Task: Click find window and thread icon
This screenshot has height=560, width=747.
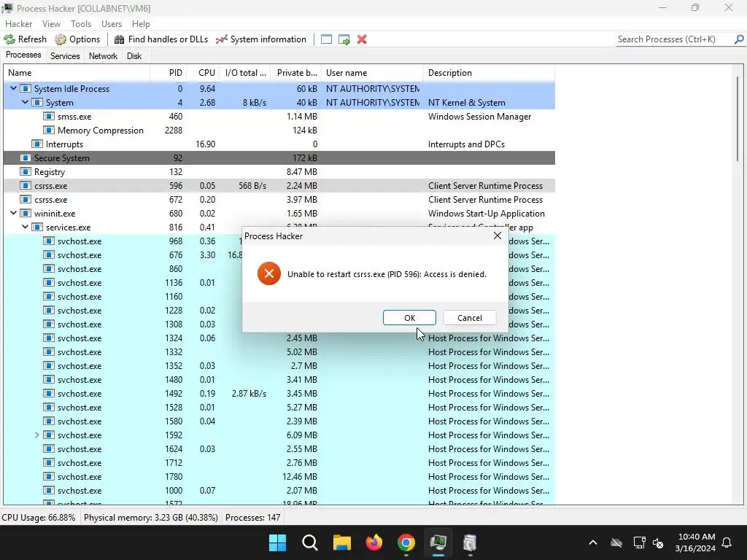Action: point(344,39)
